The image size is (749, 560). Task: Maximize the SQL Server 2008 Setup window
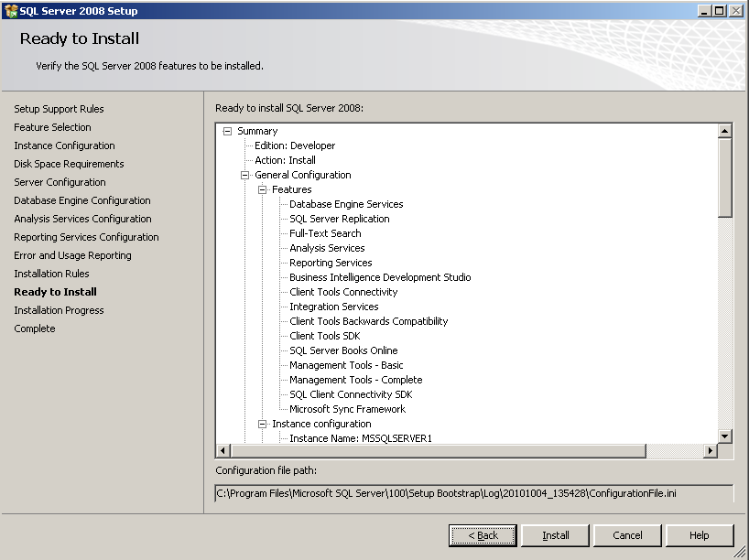pos(720,11)
